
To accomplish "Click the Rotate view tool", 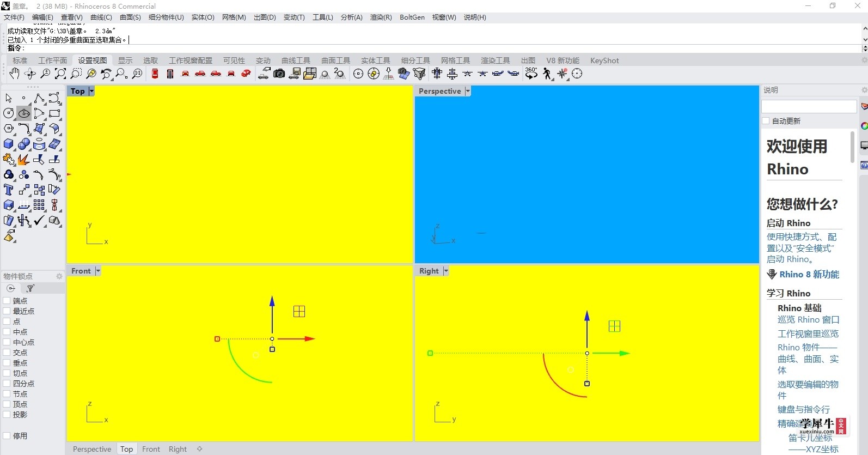I will [30, 74].
